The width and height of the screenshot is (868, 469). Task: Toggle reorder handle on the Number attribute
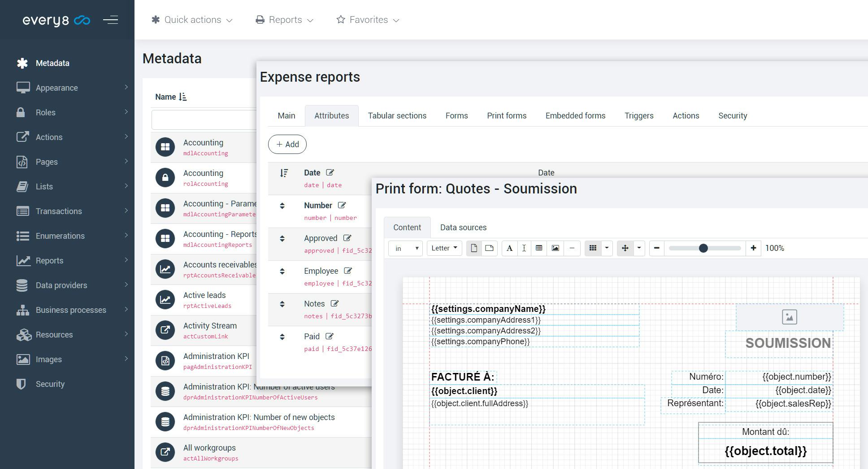coord(282,206)
